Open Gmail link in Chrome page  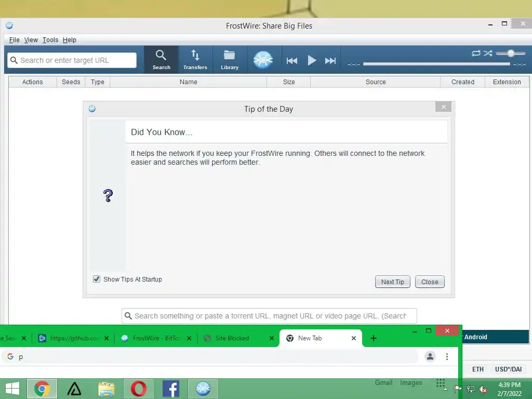click(x=384, y=382)
